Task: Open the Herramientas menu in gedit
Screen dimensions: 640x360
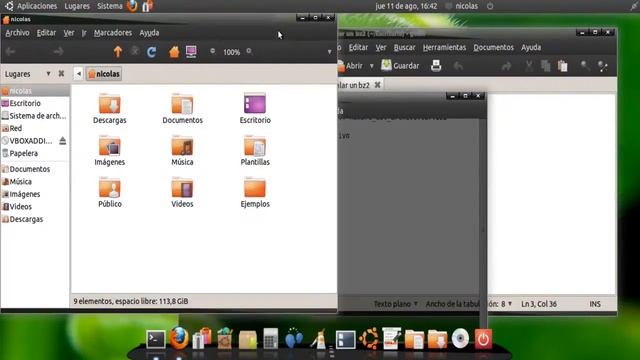Action: pos(444,47)
